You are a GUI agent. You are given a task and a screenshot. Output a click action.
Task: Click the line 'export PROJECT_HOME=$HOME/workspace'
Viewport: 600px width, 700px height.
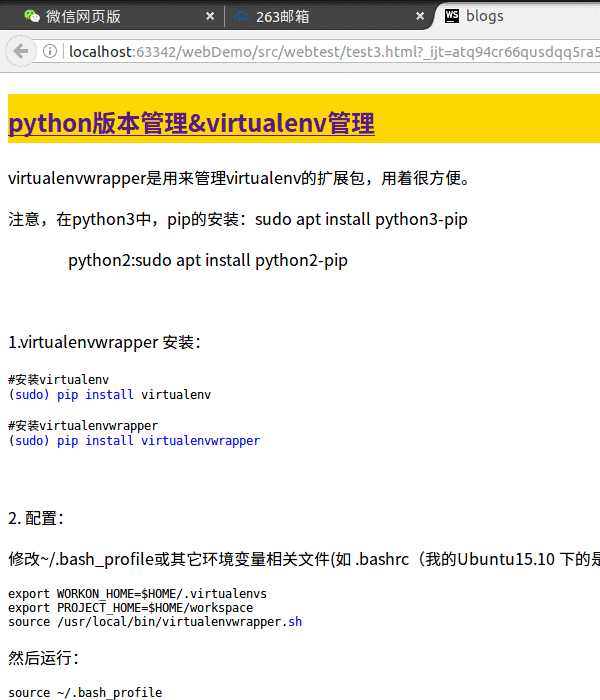pyautogui.click(x=130, y=608)
